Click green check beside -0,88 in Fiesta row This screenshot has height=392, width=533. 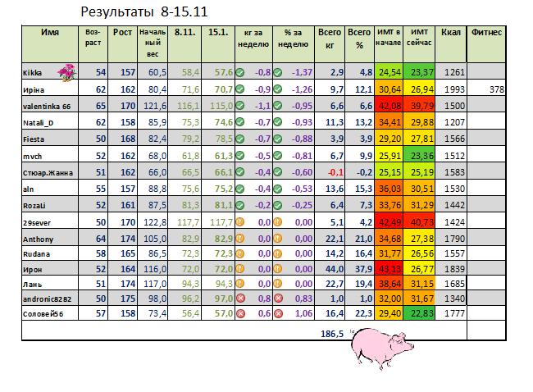coord(278,139)
